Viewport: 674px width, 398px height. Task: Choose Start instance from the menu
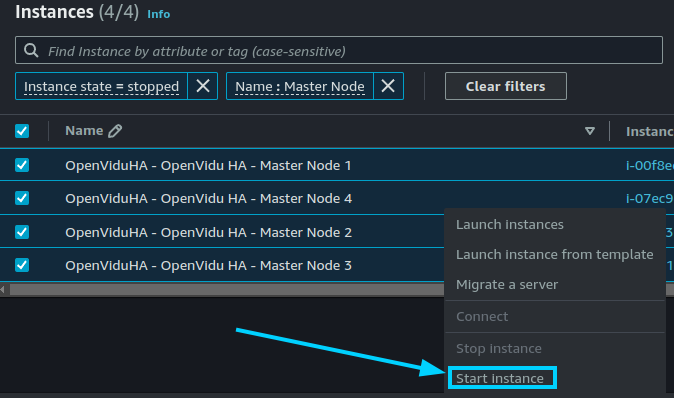coord(500,378)
